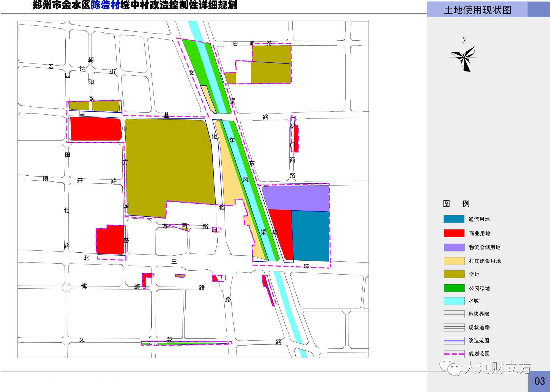The height and width of the screenshot is (392, 550).
Task: Click the 规划范围 magenta dashed legend symbol
Action: coord(454,354)
